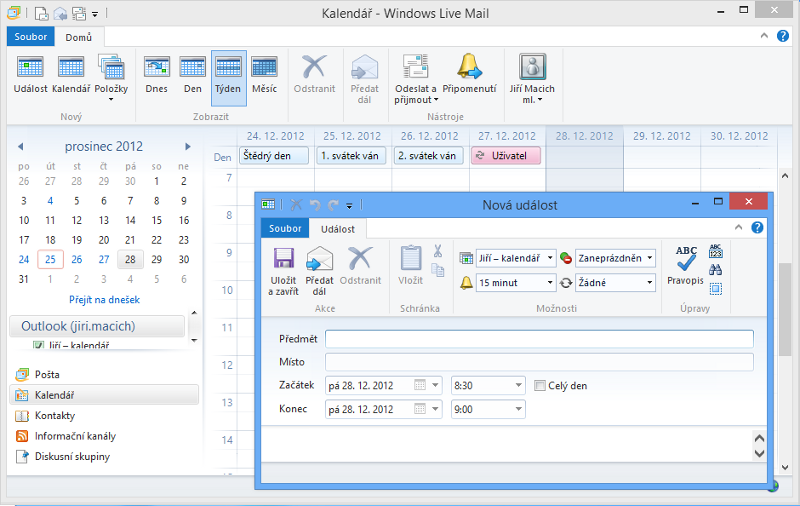Click the Odeslat a přijmout icon

pos(416,68)
